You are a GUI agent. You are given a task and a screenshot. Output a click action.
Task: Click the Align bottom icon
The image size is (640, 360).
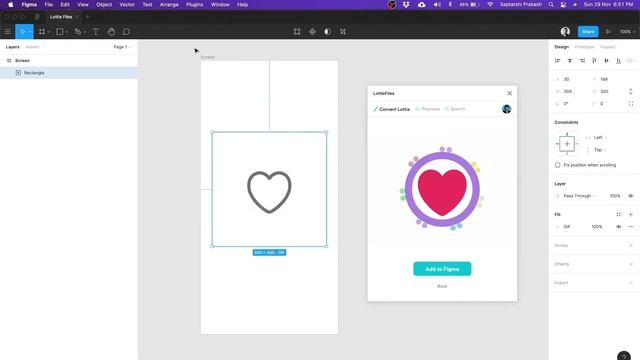click(x=619, y=60)
